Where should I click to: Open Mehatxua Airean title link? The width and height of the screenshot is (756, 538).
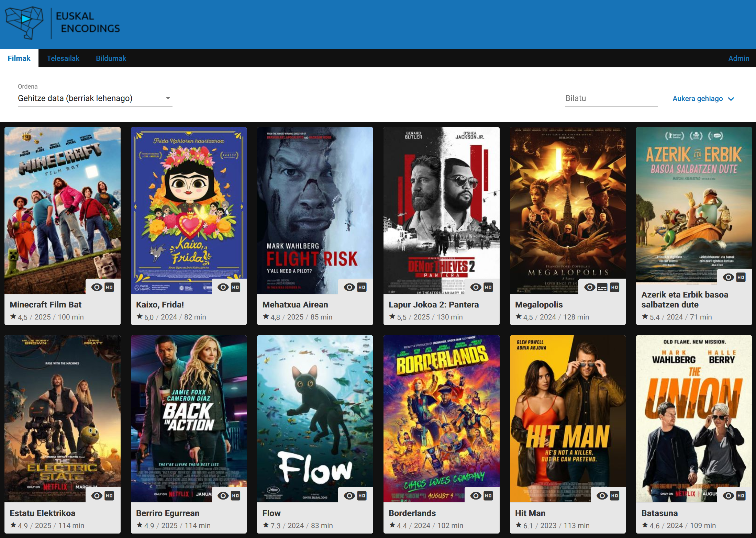(x=295, y=305)
